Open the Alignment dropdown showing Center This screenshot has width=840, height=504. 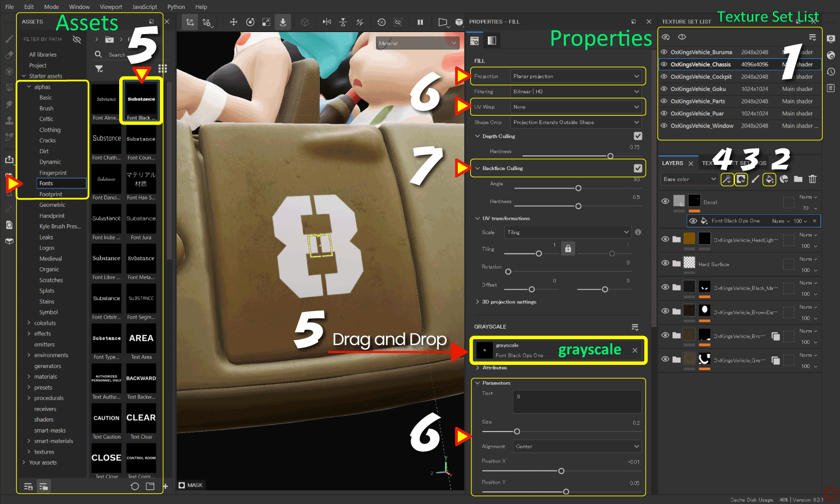(576, 447)
